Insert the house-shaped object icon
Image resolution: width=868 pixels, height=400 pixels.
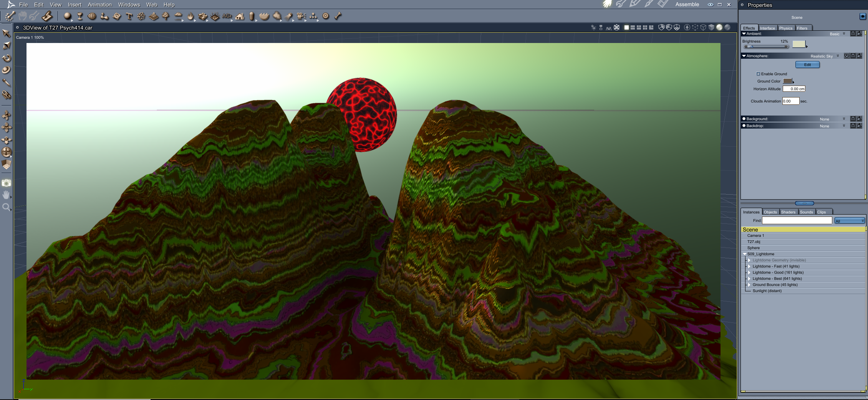[x=240, y=16]
